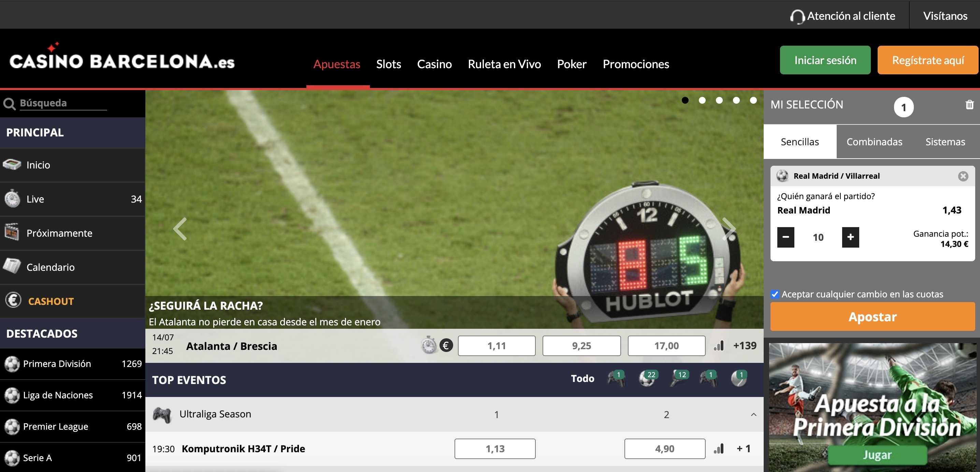Click live stopwatch icon on Atalanta / Brescia row
This screenshot has height=472, width=980.
[429, 345]
